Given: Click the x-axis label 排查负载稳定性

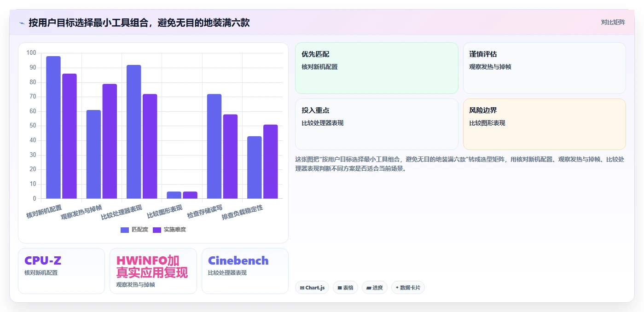Looking at the screenshot, I should pyautogui.click(x=243, y=212).
